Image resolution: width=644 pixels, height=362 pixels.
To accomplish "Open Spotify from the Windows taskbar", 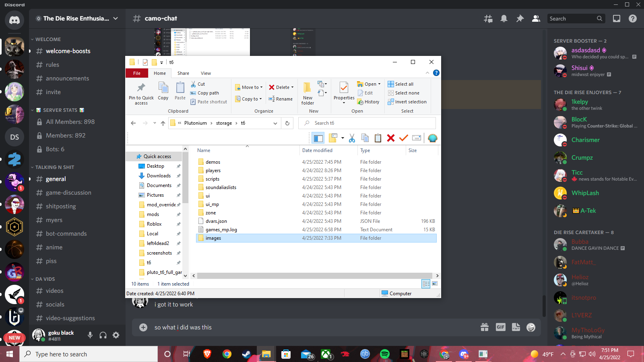I will 385,354.
